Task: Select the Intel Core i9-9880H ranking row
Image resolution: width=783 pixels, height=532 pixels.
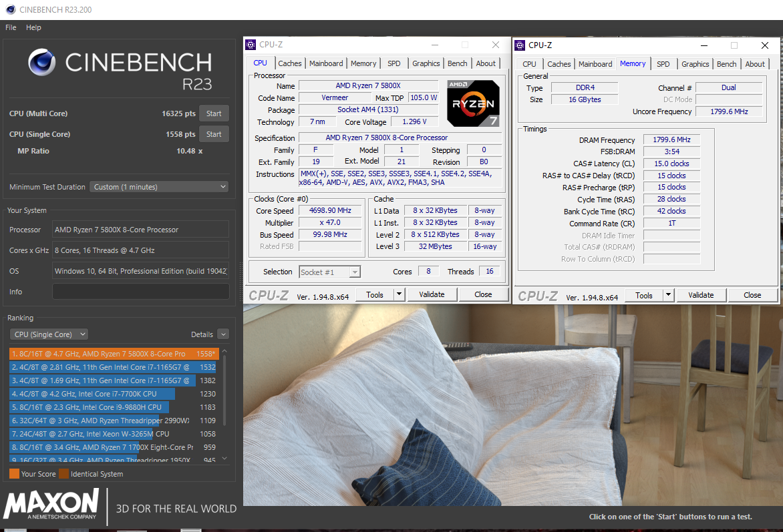Action: 114,407
